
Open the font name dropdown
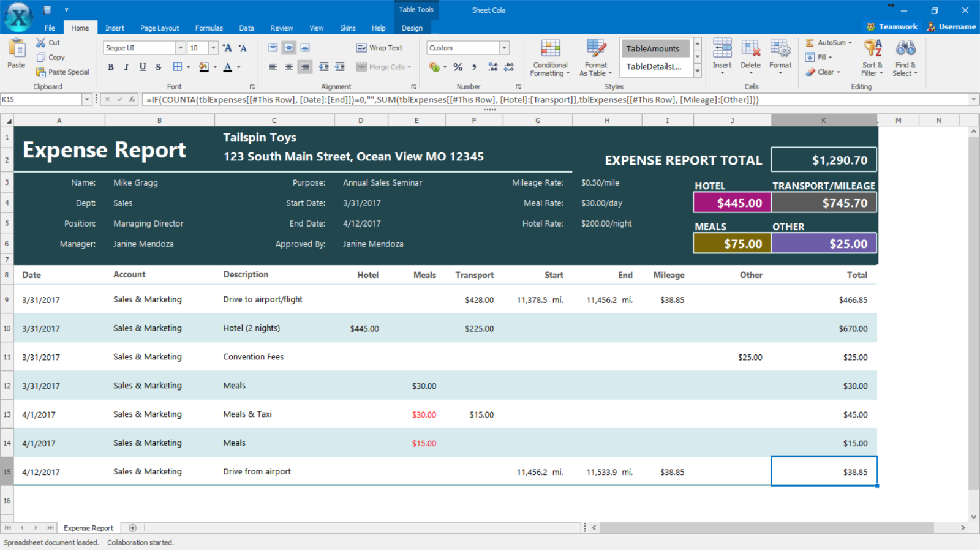point(181,48)
